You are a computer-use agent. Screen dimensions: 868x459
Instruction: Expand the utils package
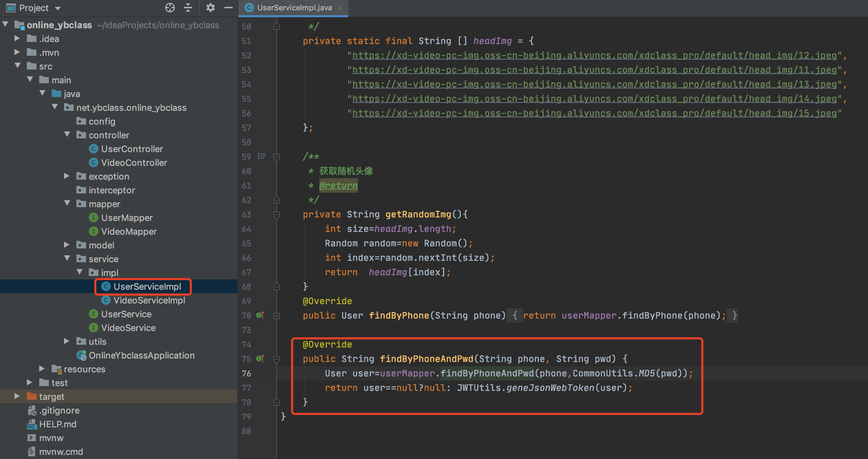pyautogui.click(x=66, y=341)
